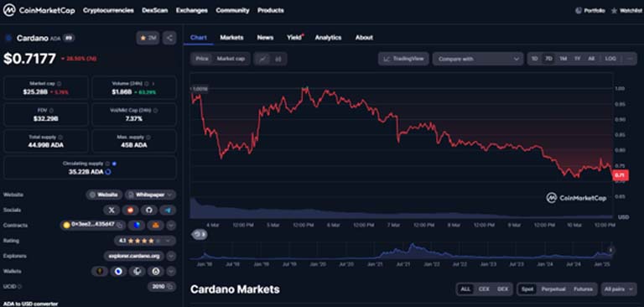The height and width of the screenshot is (307, 644).
Task: Open explorer.cardano.org link
Action: click(x=133, y=256)
